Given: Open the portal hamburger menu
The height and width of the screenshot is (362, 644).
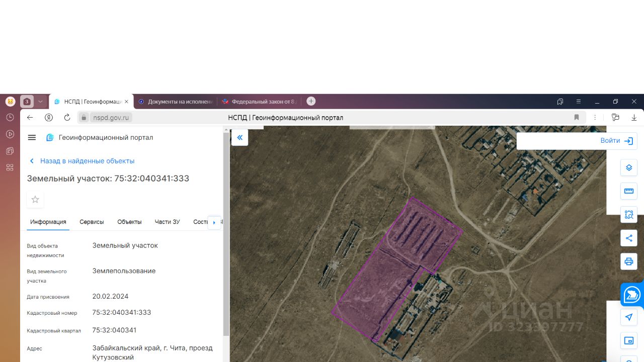Looking at the screenshot, I should pos(32,138).
